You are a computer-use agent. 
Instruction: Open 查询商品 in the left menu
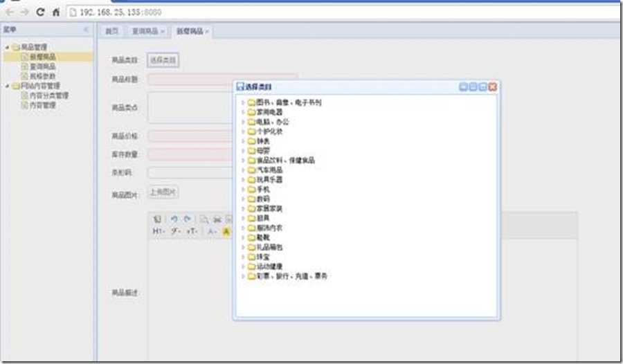tap(42, 66)
